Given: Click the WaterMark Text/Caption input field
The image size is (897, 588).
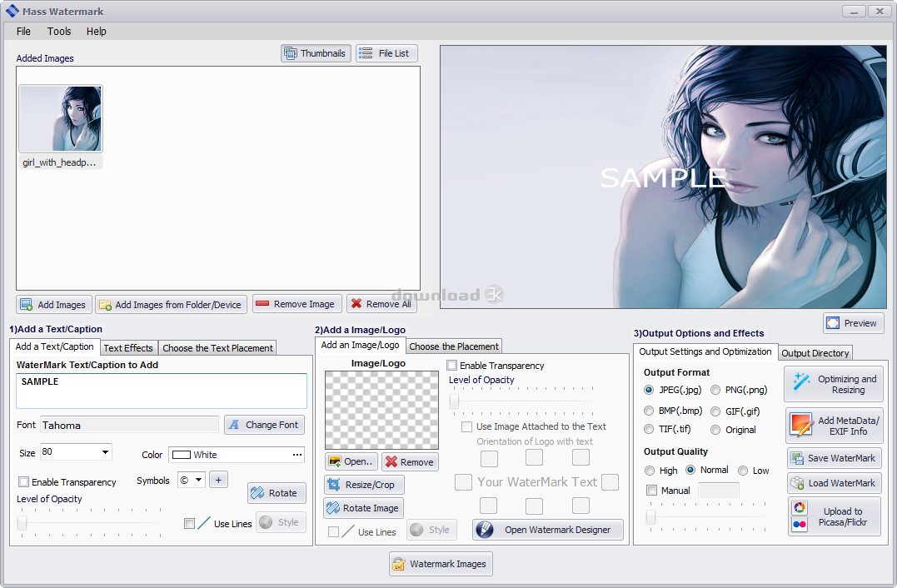Looking at the screenshot, I should pyautogui.click(x=162, y=391).
